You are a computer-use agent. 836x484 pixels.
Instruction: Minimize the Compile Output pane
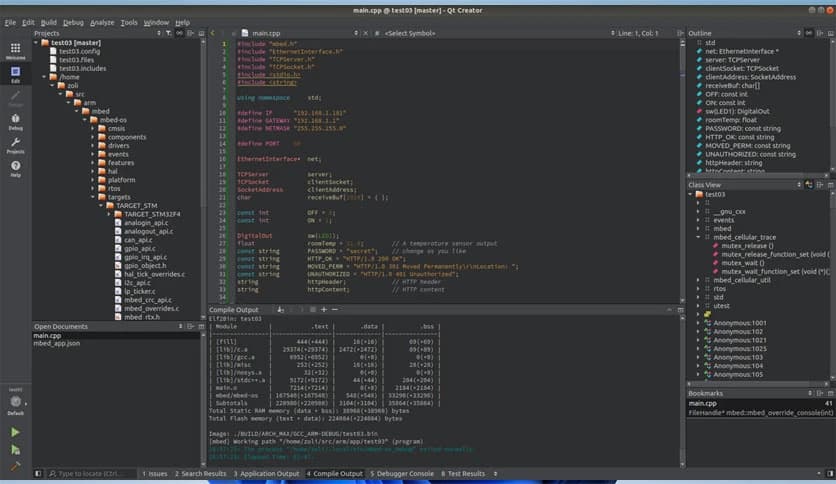click(669, 309)
